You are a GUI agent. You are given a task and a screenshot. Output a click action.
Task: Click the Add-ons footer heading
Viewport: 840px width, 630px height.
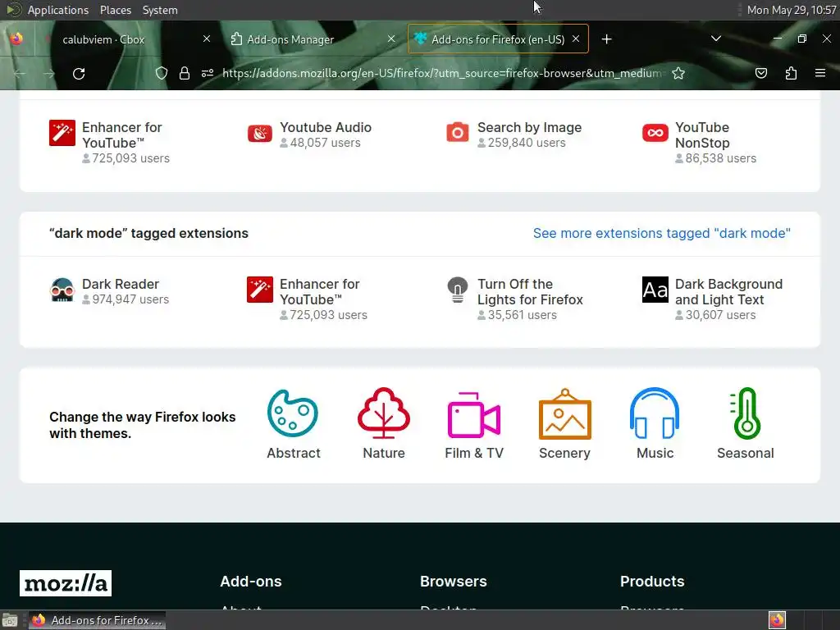(x=251, y=582)
